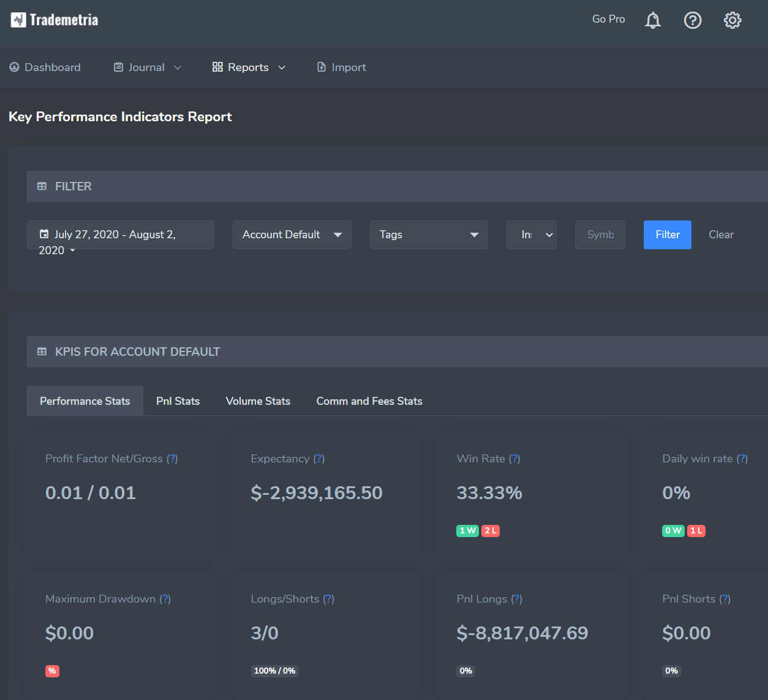768x700 pixels.
Task: Expand the Journal chevron arrow
Action: (178, 67)
